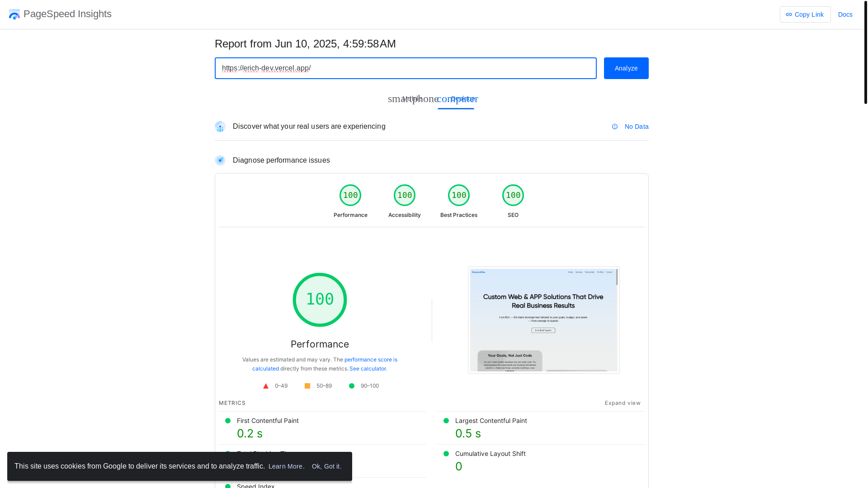Click the orange square 50–89 legend icon
Image resolution: width=868 pixels, height=488 pixels.
tap(307, 386)
